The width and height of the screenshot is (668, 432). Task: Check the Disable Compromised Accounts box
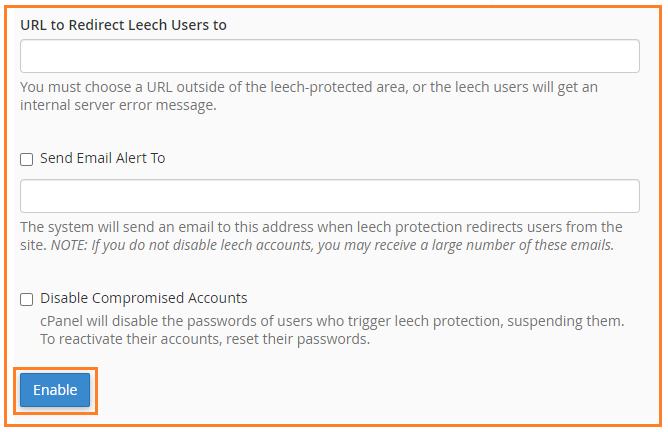click(26, 299)
